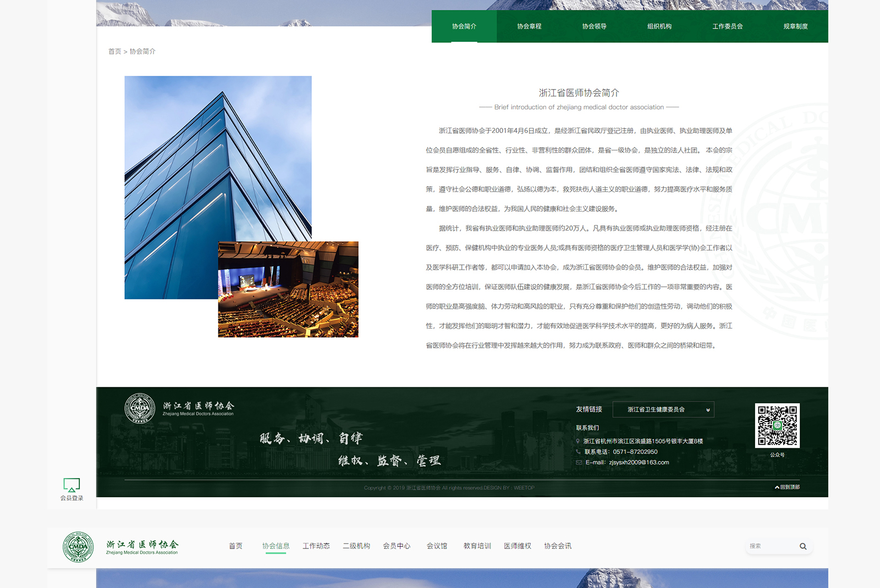
Task: Open the 工作委员会 tab
Action: 727,26
